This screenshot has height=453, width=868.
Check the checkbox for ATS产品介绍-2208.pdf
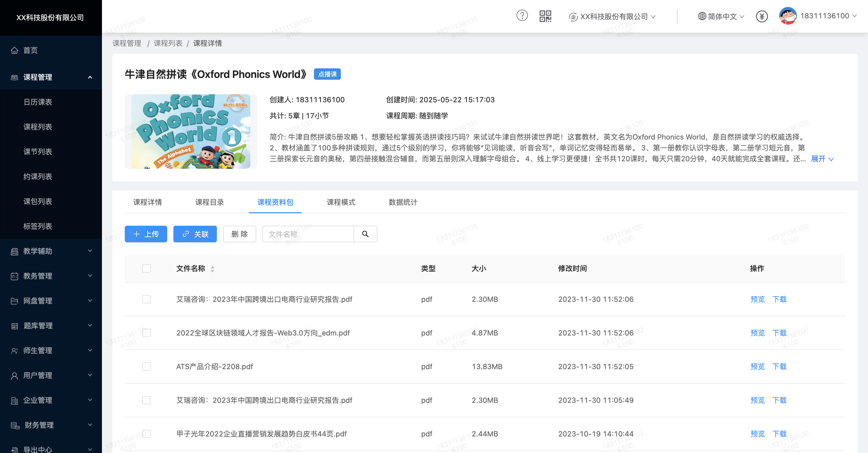pos(146,367)
